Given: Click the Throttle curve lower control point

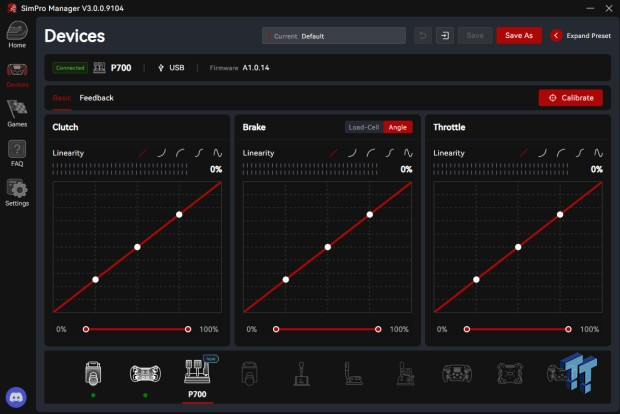Looking at the screenshot, I should point(476,280).
